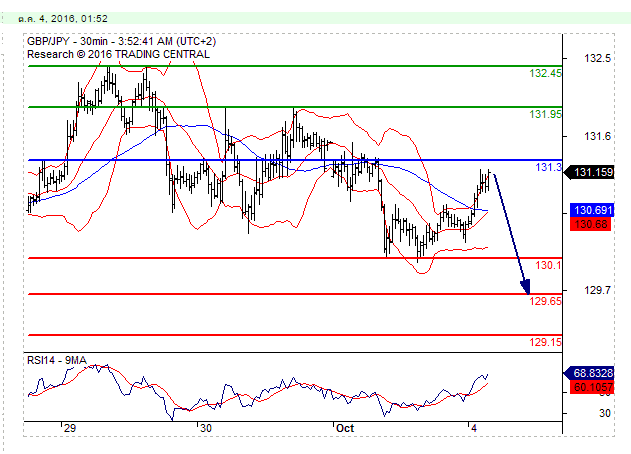This screenshot has height=454, width=631.
Task: Click the current price tag 131.159
Action: coord(590,172)
